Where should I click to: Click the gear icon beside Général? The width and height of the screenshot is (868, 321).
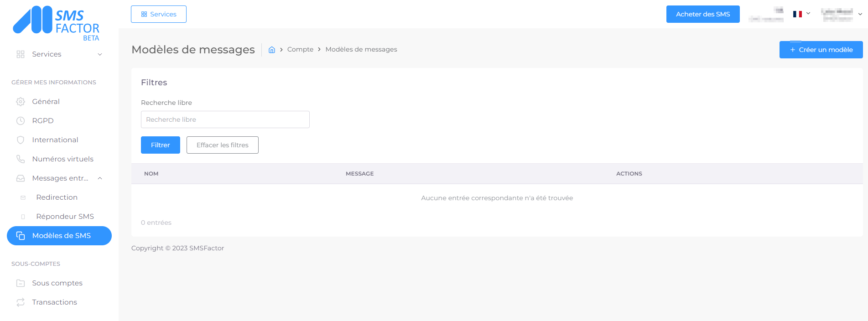[x=21, y=102]
